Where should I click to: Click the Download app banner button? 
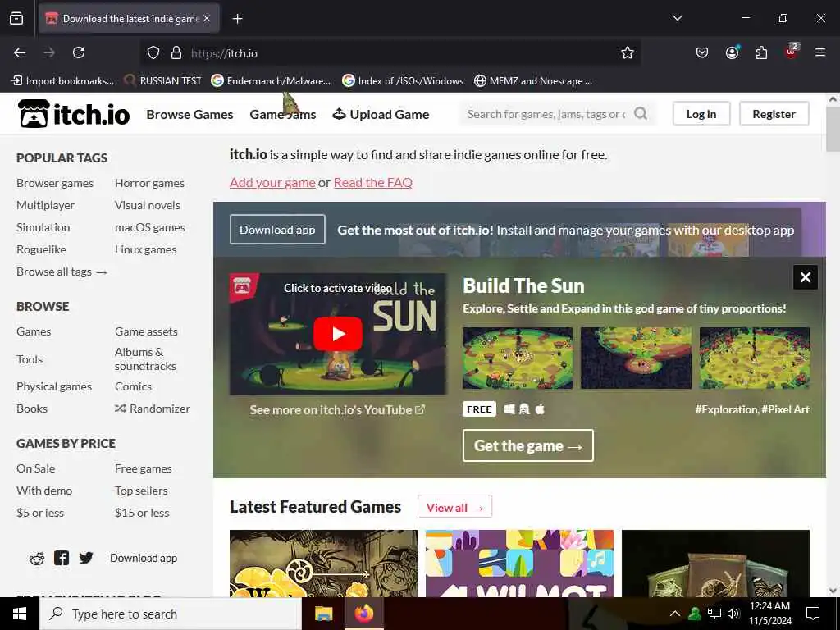[277, 230]
